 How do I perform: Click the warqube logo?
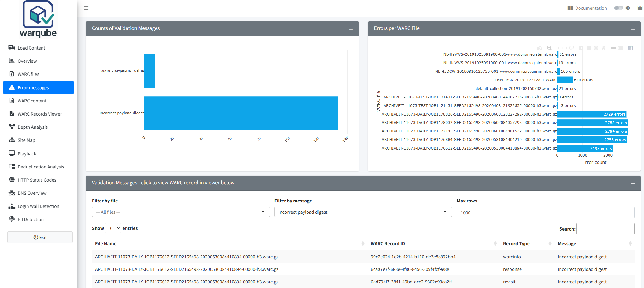38,19
